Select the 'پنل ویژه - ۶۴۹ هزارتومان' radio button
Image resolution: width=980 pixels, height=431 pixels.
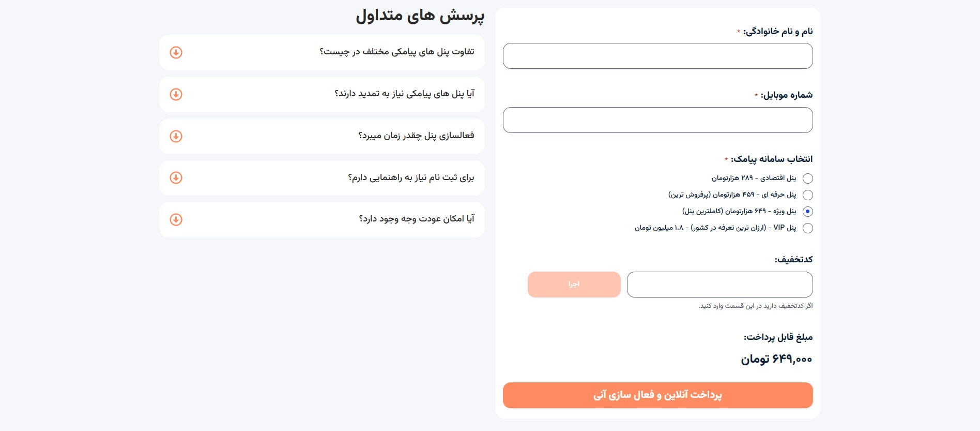(808, 212)
